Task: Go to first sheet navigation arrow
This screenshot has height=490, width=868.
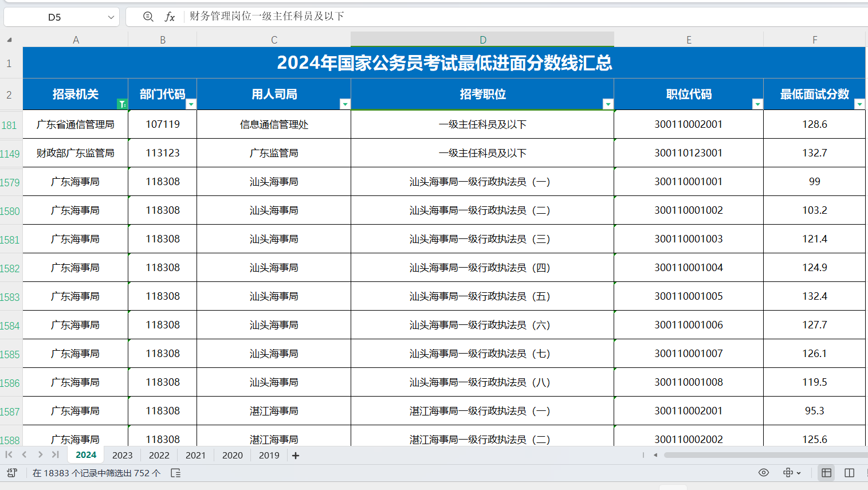Action: (x=9, y=454)
